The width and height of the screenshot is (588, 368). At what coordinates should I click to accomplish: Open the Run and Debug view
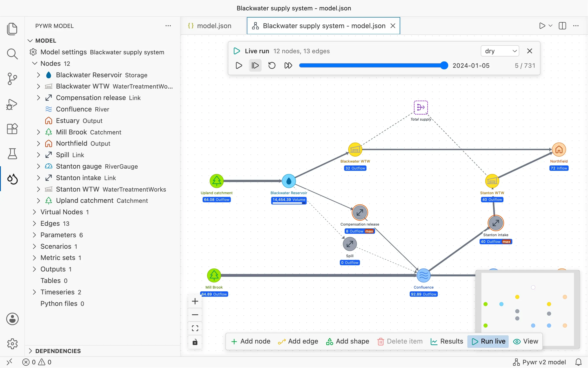tap(12, 104)
